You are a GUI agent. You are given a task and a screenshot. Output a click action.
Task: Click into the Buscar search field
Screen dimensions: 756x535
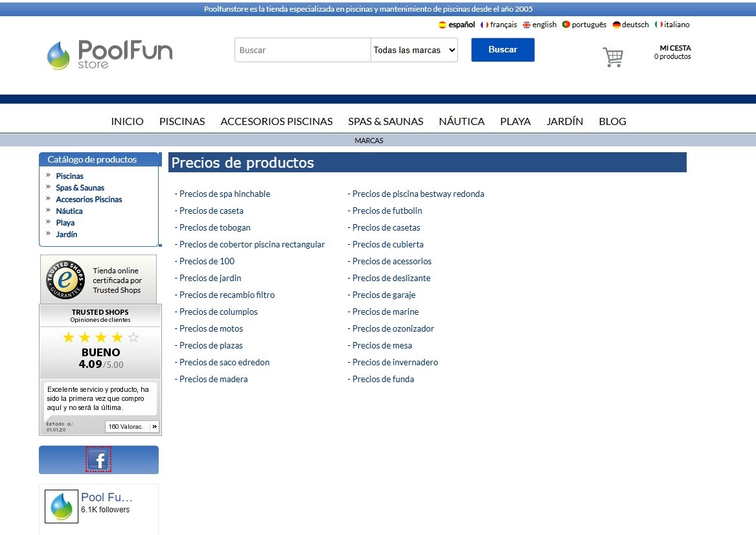click(303, 50)
